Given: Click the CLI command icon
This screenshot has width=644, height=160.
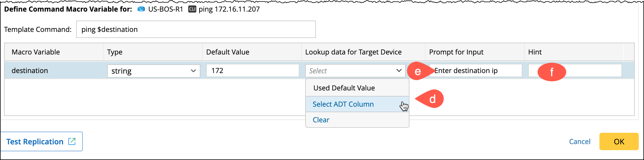Looking at the screenshot, I should point(192,9).
